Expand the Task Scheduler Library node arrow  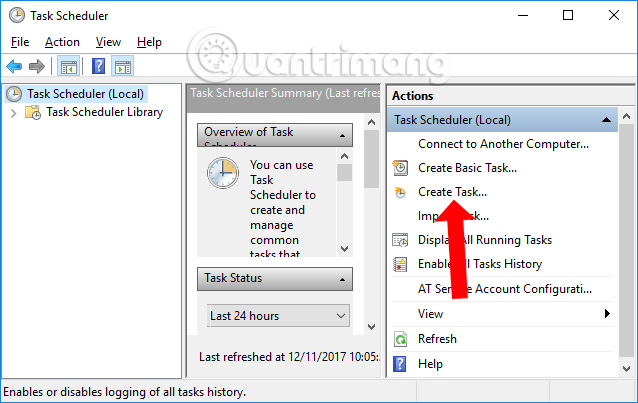[x=13, y=113]
